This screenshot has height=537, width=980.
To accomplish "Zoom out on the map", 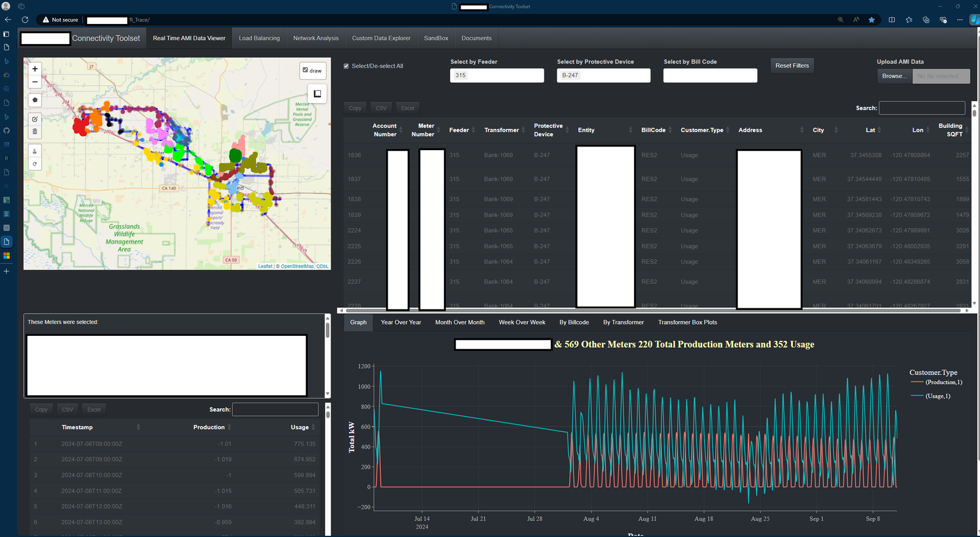I will click(x=35, y=82).
